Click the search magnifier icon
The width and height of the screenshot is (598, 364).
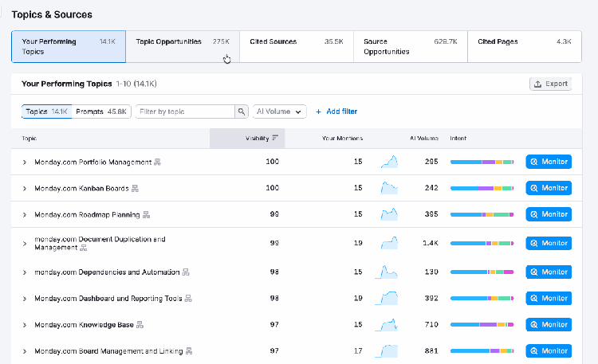242,112
